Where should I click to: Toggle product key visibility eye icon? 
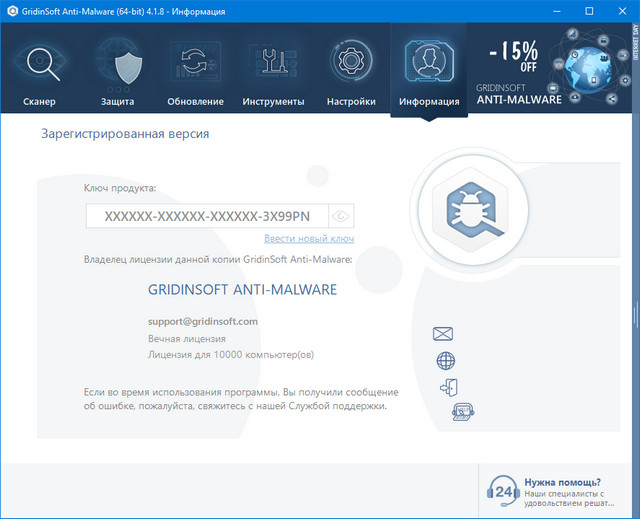coord(341,216)
